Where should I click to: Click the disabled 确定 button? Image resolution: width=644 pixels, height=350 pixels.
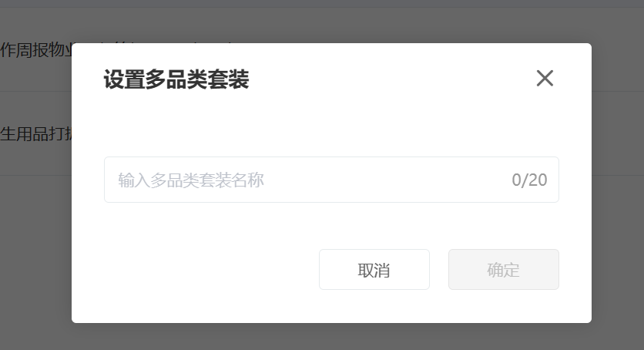pyautogui.click(x=504, y=270)
